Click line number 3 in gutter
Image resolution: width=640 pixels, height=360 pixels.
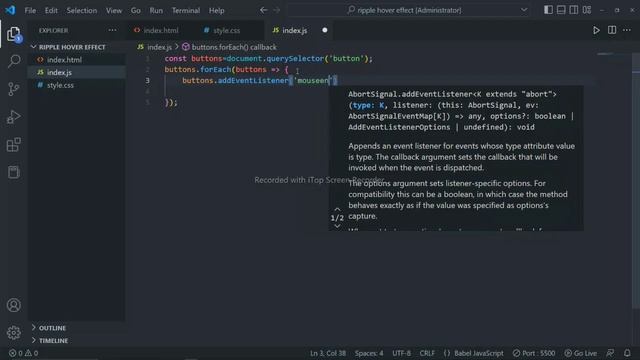[147, 80]
